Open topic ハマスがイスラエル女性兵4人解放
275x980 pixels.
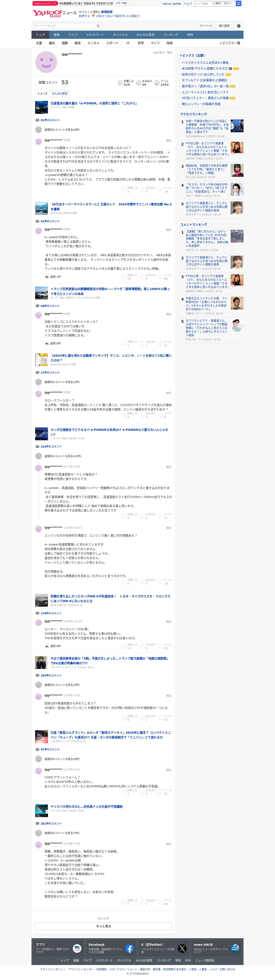(x=205, y=62)
